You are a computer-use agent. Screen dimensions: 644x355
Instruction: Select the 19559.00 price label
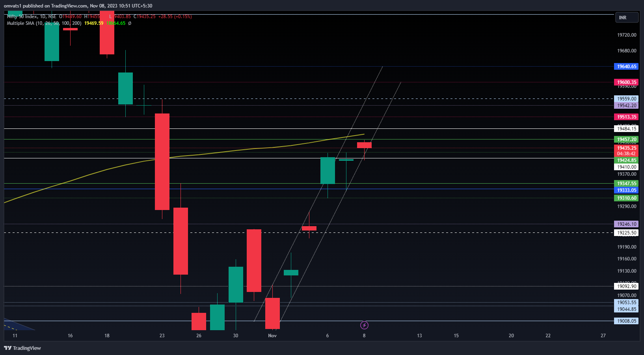(x=626, y=99)
